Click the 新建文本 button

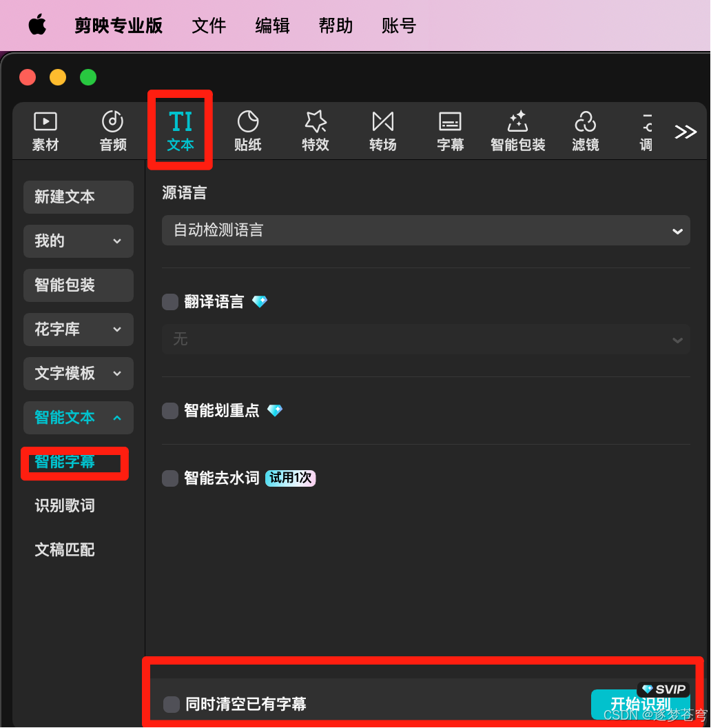[79, 197]
